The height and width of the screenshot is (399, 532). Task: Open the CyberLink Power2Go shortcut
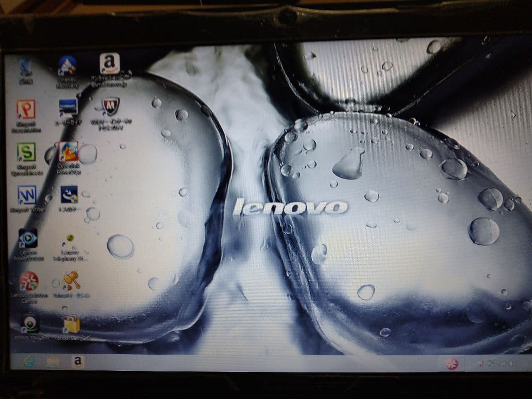click(x=68, y=158)
